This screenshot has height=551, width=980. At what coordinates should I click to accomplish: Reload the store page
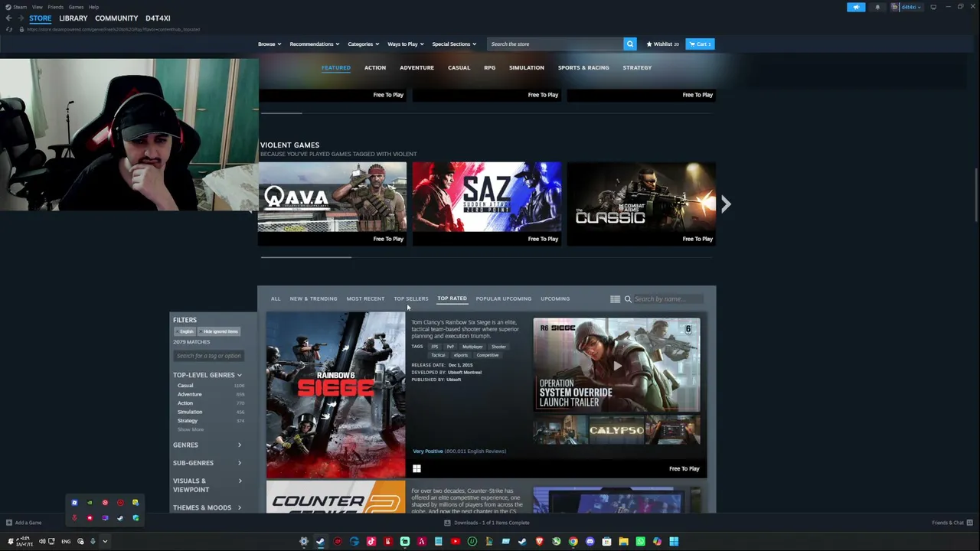click(x=9, y=29)
